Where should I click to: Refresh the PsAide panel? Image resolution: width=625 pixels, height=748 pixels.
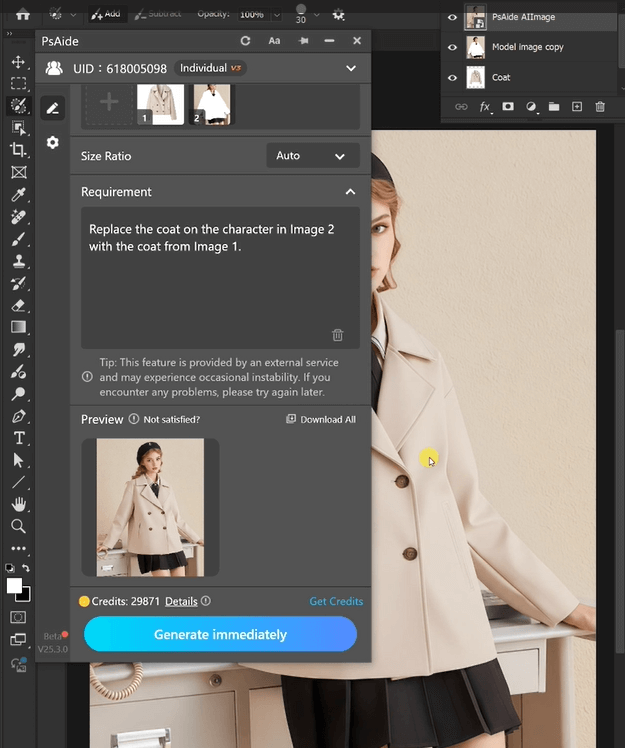pos(245,41)
